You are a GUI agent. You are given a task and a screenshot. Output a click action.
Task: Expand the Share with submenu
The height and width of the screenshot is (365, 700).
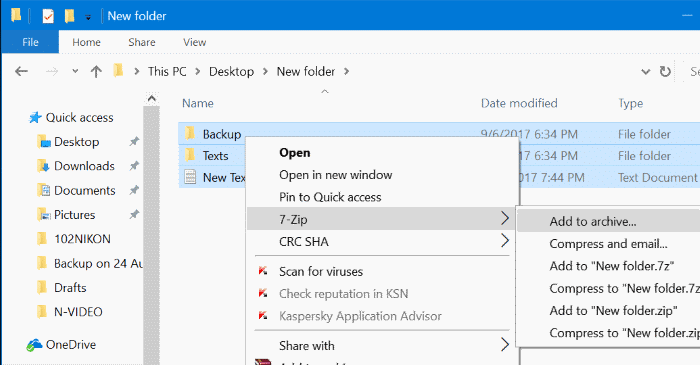382,345
